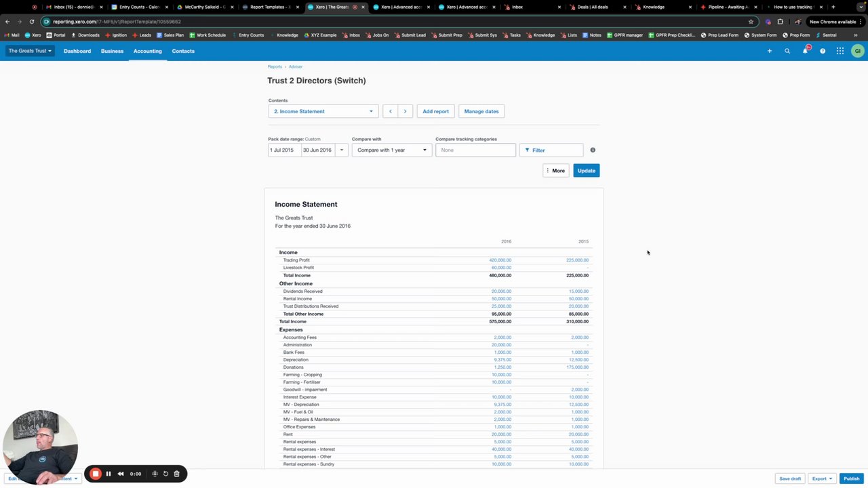Open The Greats Trust organisation dropdown

pos(30,51)
